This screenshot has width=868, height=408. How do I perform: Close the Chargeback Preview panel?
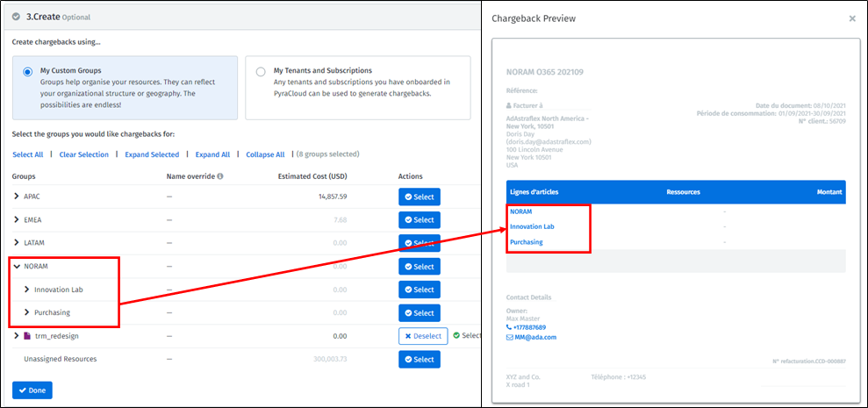(x=851, y=18)
